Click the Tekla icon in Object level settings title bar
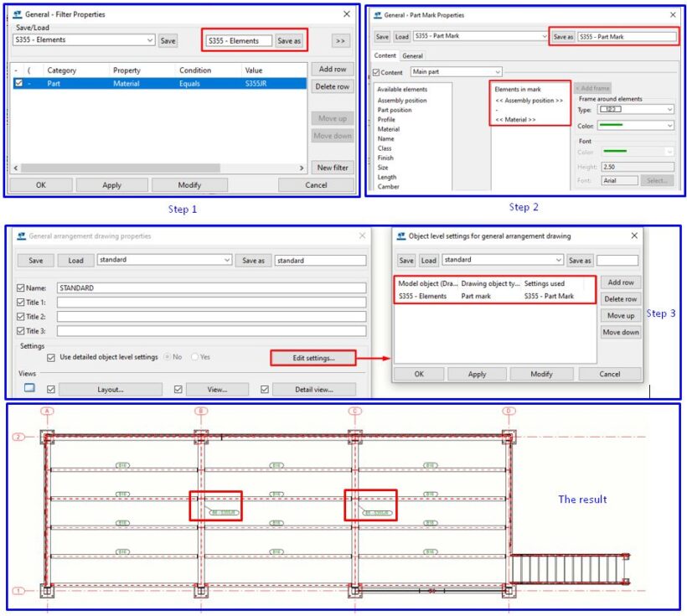 [401, 236]
